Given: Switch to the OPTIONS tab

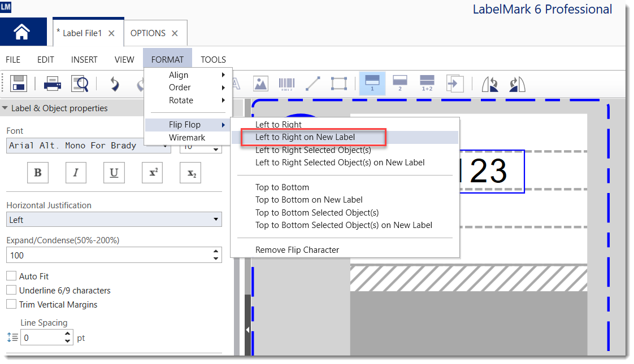Looking at the screenshot, I should [x=148, y=33].
